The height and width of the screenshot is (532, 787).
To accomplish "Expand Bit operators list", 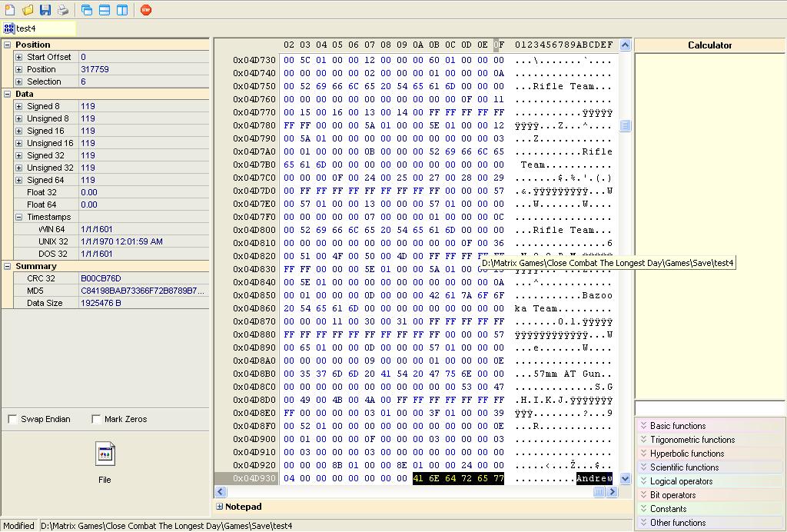I will (x=709, y=495).
